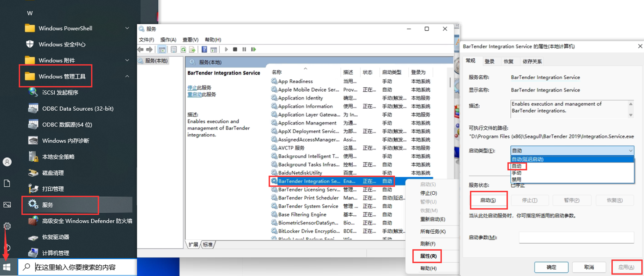Open the blue help question-mark icon
Image resolution: width=644 pixels, height=276 pixels.
tap(204, 49)
